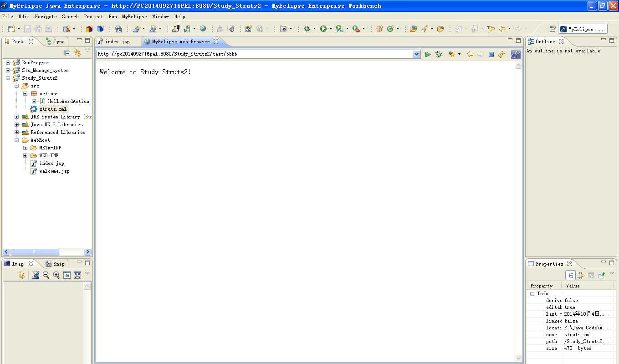Click the browser Back arrow icon
Screen dimensions: 619x364
tap(470, 54)
